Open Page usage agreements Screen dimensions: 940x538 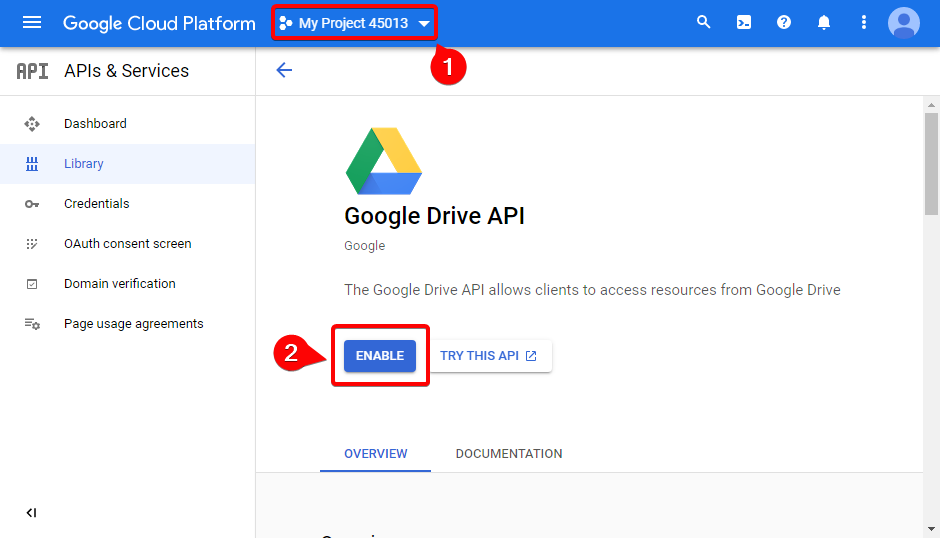(133, 324)
